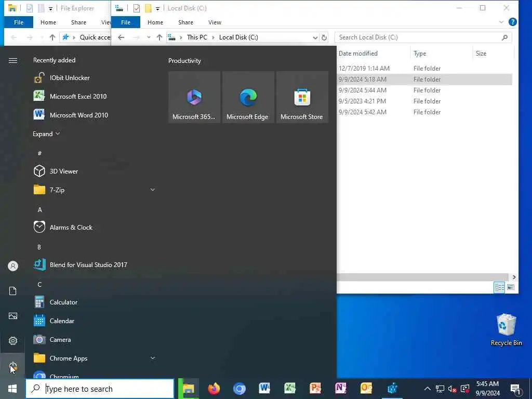The height and width of the screenshot is (399, 532).
Task: Open the Calculator app
Action: pos(95,302)
